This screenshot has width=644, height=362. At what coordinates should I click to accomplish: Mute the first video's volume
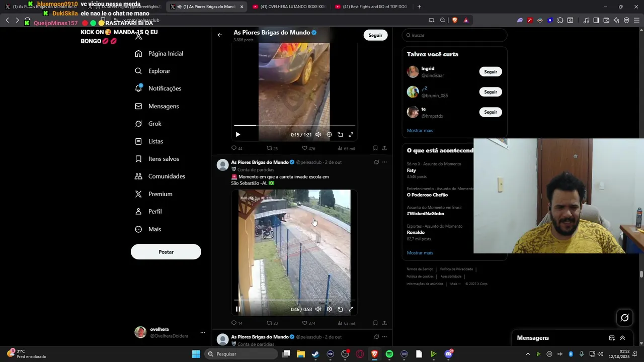[x=318, y=135]
